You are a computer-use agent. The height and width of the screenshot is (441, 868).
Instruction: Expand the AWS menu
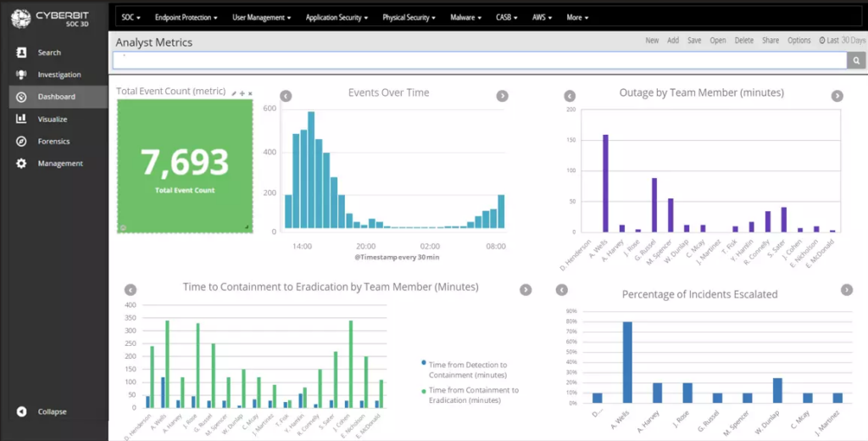pyautogui.click(x=542, y=17)
